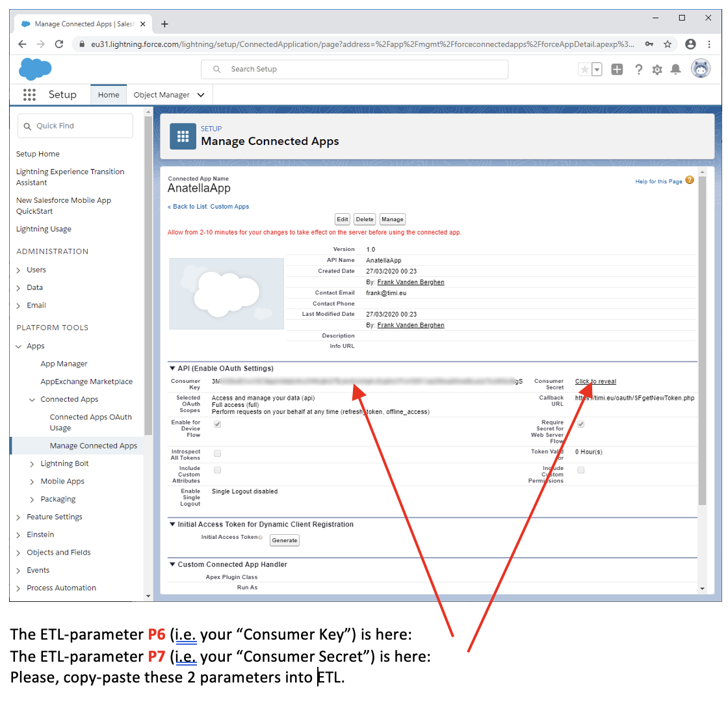The width and height of the screenshot is (728, 702).
Task: Open global actions plus icon
Action: [x=617, y=70]
